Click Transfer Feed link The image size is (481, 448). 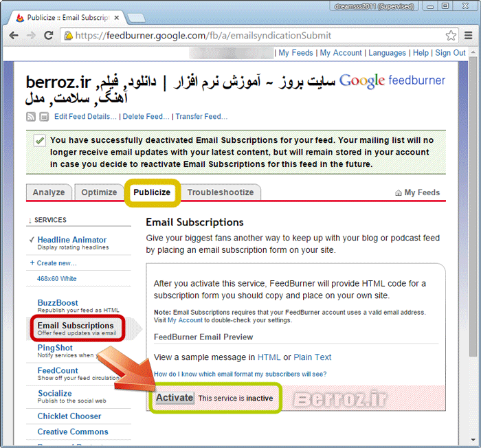[x=201, y=117]
